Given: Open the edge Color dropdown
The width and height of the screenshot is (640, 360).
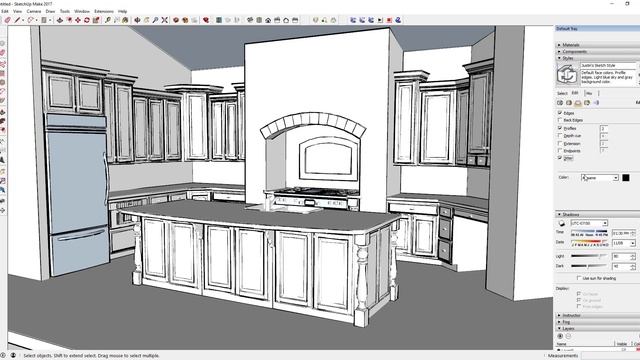Looking at the screenshot, I should coord(600,178).
